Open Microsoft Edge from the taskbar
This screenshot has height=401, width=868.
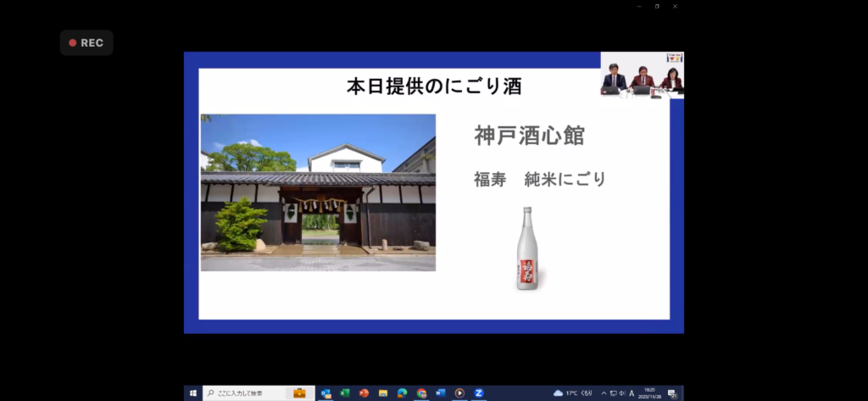click(x=403, y=393)
